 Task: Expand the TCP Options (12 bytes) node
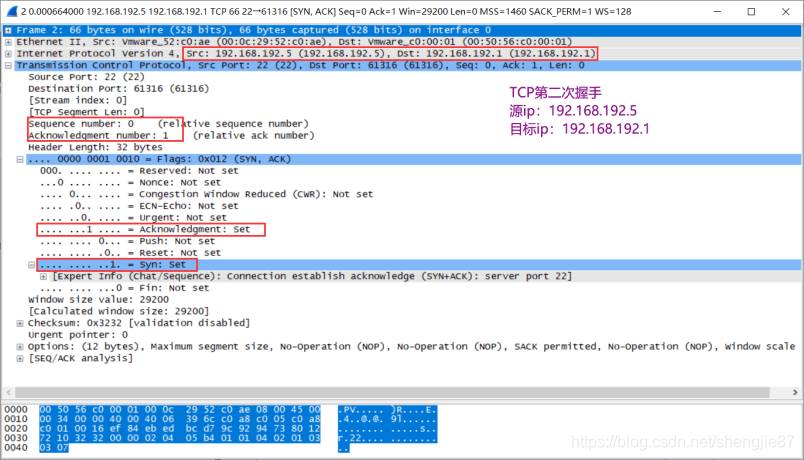click(21, 346)
